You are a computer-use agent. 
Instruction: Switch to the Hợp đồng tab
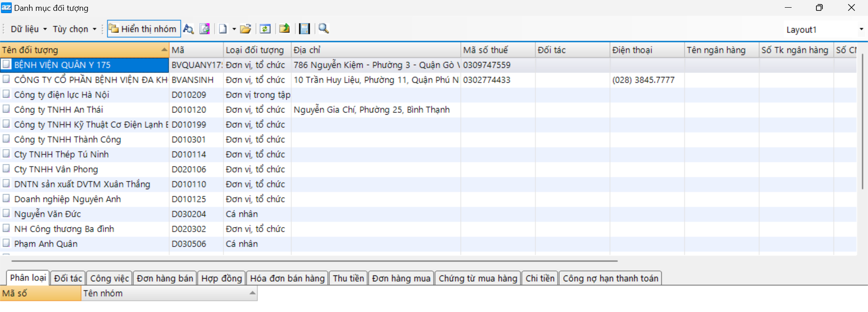click(x=222, y=278)
